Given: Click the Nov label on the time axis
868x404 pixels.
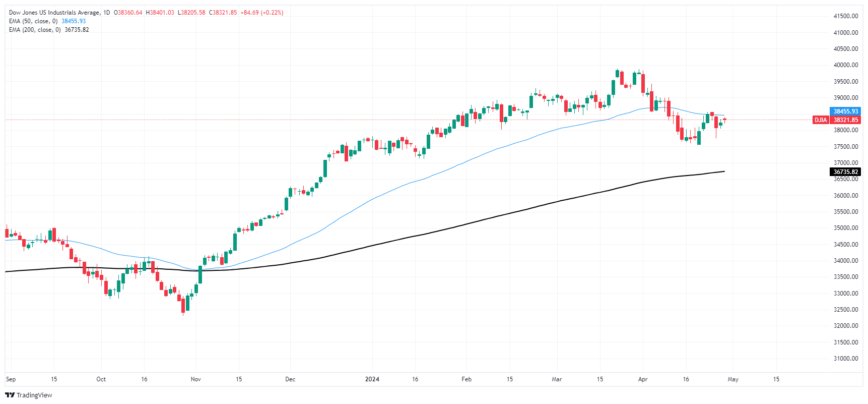Looking at the screenshot, I should pos(196,379).
